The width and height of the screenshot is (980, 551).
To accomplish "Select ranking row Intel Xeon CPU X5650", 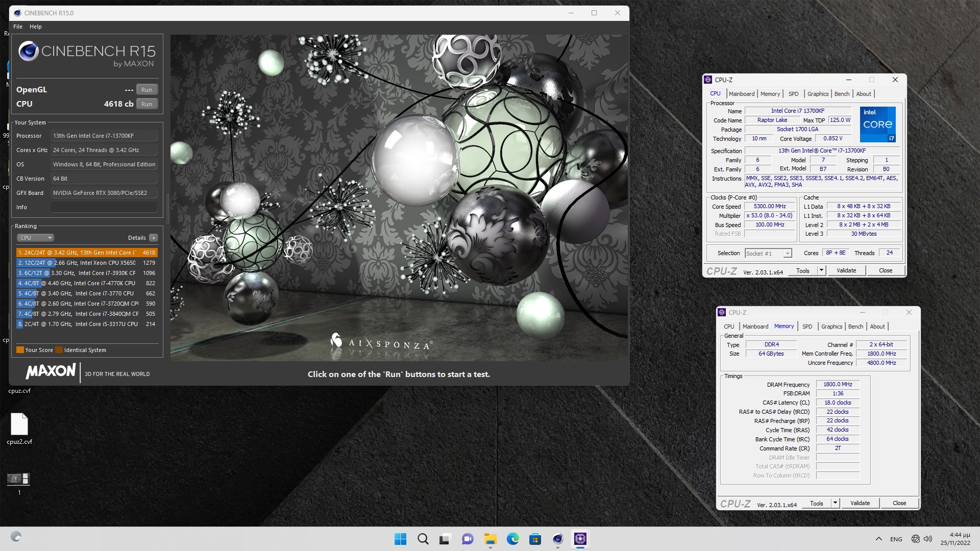I will [87, 263].
